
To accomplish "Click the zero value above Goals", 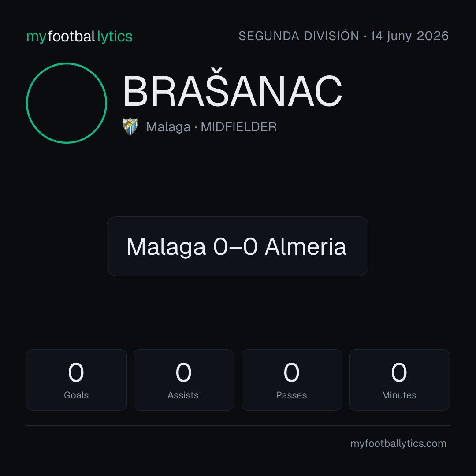I will coord(76,372).
